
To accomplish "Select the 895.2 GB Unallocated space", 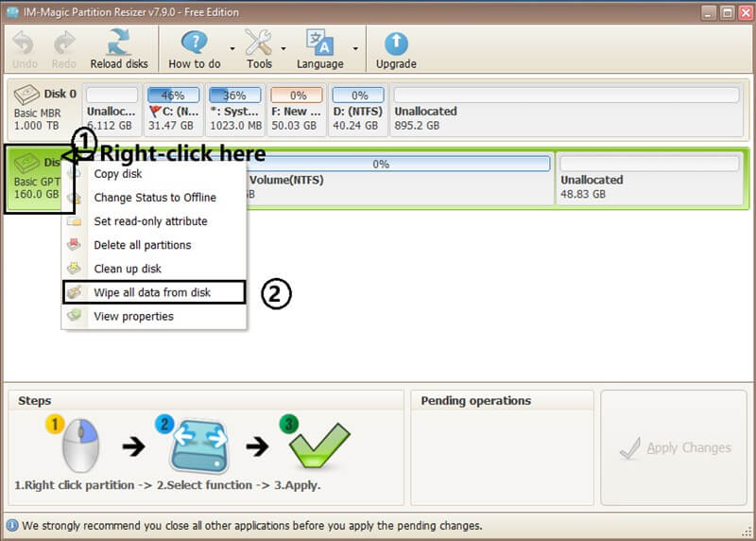I will coord(566,110).
